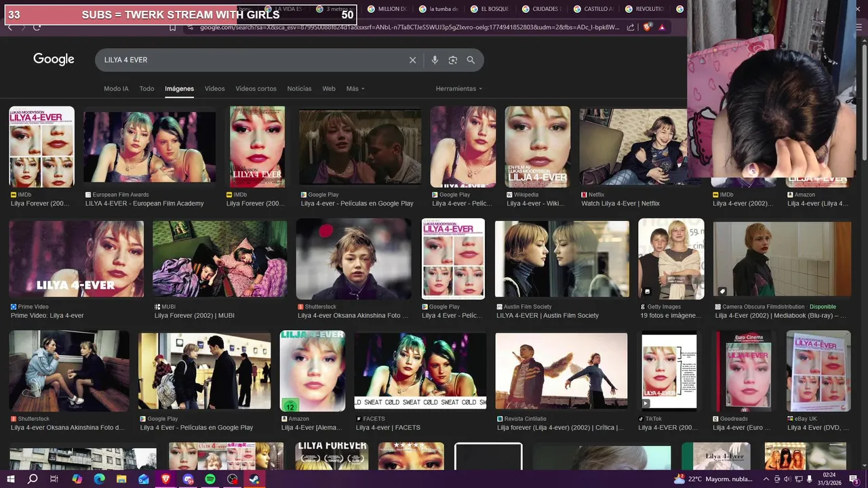Open the weather widget showing 22°C

pyautogui.click(x=713, y=479)
